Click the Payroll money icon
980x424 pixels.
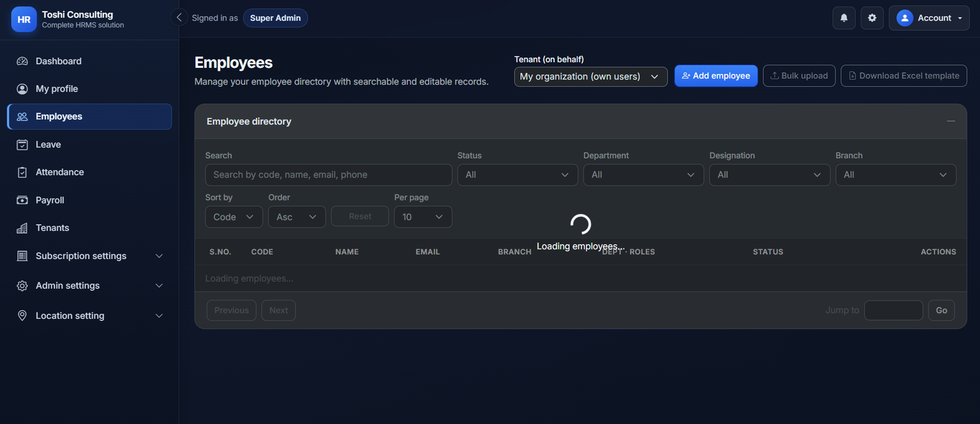(x=22, y=200)
